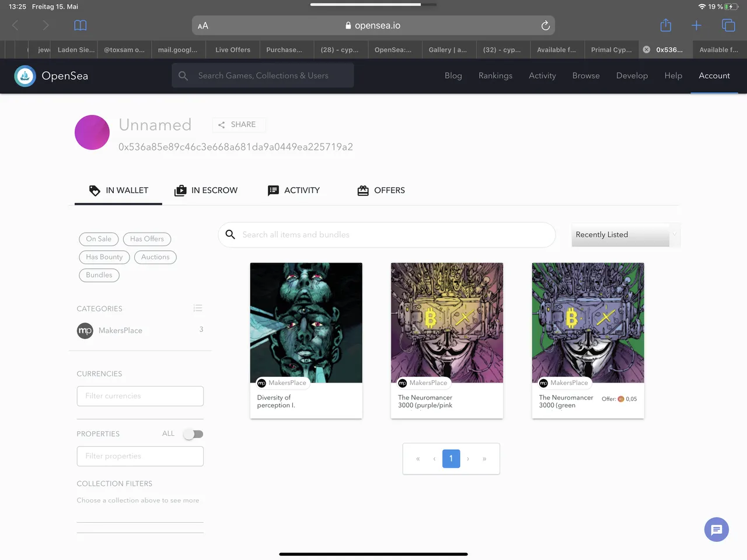Go to next page arrow
This screenshot has height=560, width=747.
pos(468,459)
